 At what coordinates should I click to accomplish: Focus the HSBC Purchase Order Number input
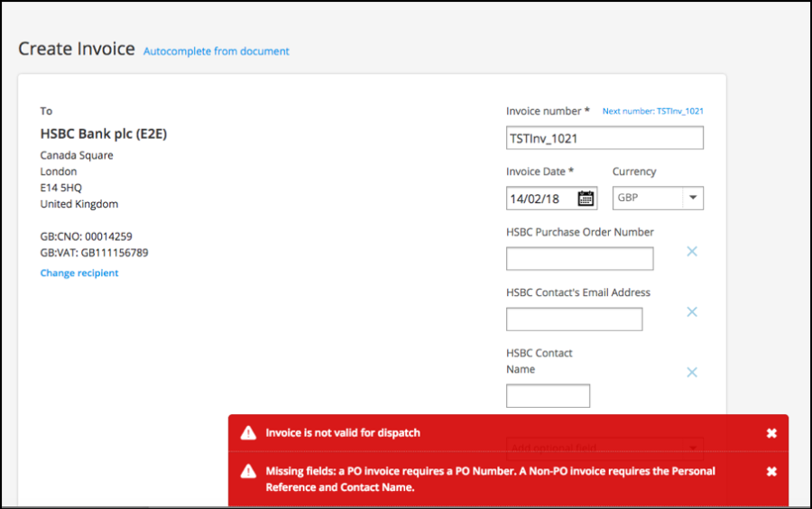pos(579,258)
